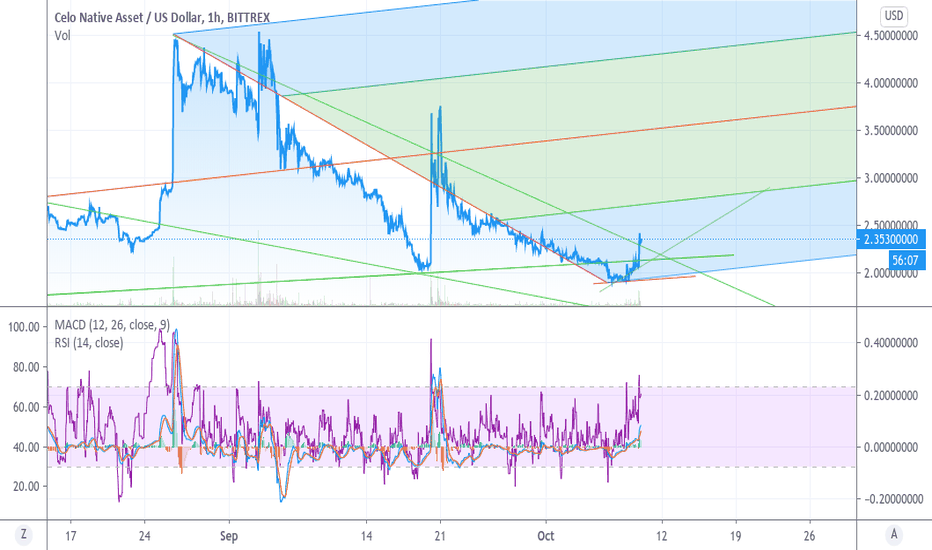Viewport: 932px width, 550px height.
Task: Click the 21 date label on time axis
Action: (440, 536)
